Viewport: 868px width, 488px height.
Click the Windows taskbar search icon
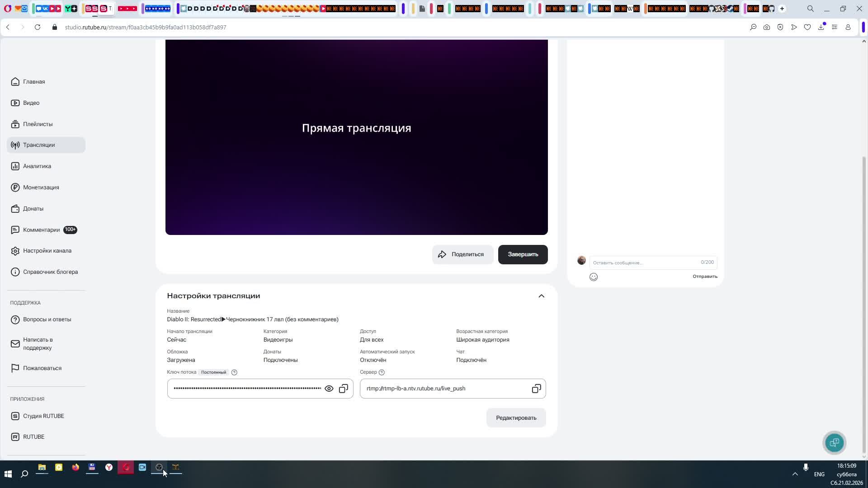click(24, 474)
